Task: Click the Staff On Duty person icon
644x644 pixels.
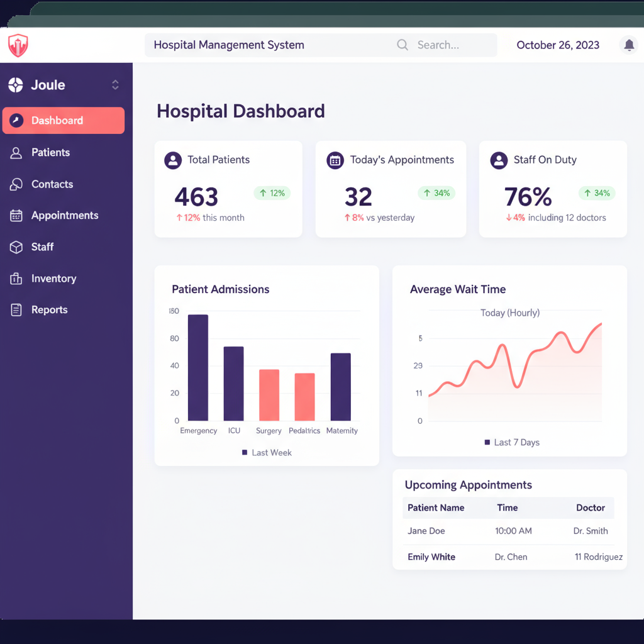Action: click(x=499, y=160)
